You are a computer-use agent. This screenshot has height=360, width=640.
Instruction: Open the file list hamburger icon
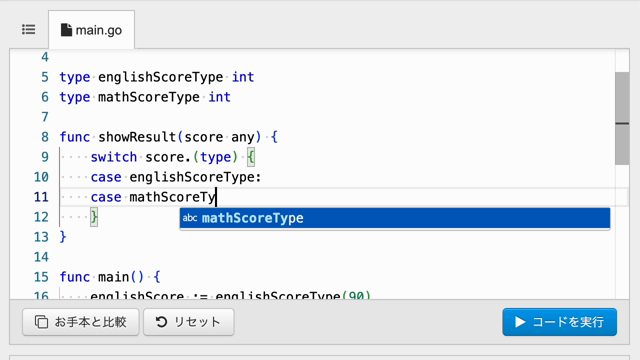29,29
